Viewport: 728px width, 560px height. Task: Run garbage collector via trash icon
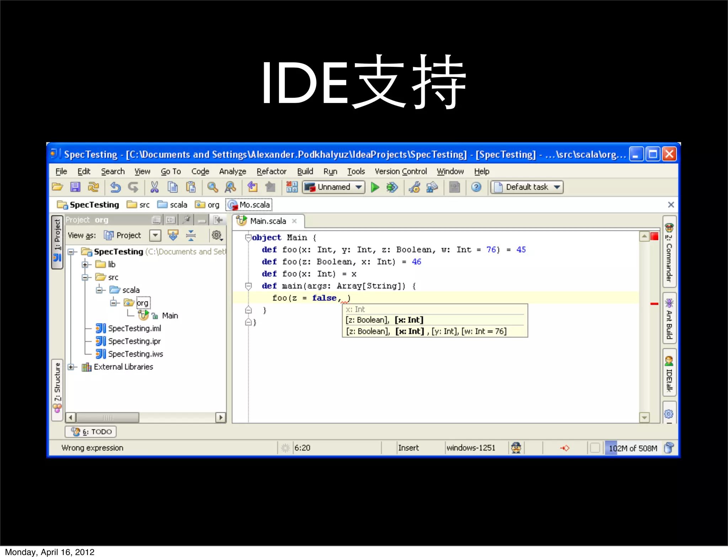coord(669,448)
